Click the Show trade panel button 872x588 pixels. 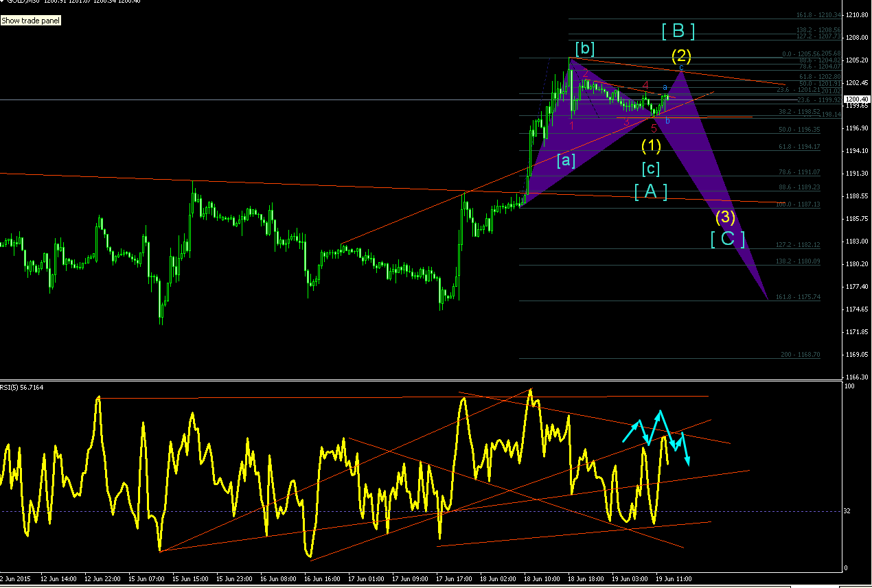[31, 21]
